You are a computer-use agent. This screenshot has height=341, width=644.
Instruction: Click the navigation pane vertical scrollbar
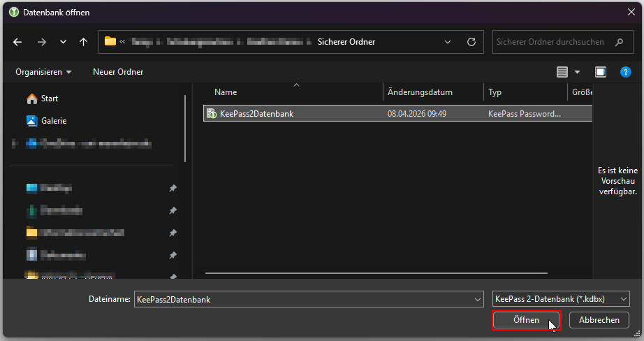point(185,128)
